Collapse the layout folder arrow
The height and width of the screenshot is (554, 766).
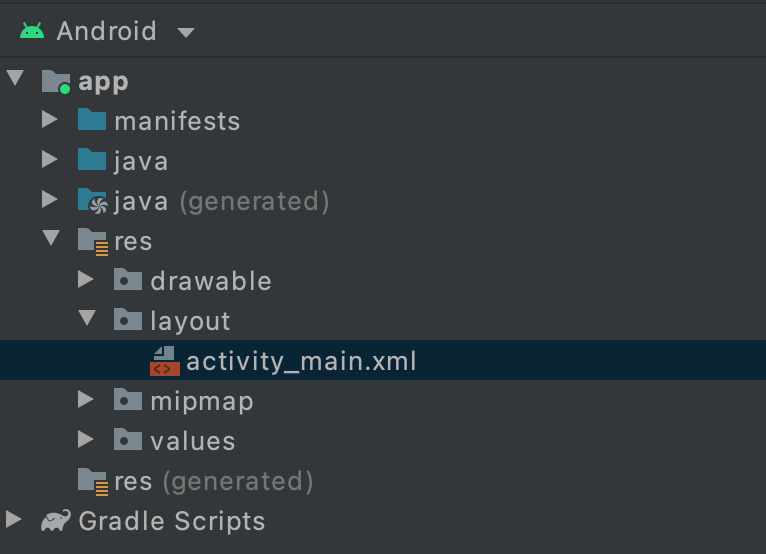[86, 320]
